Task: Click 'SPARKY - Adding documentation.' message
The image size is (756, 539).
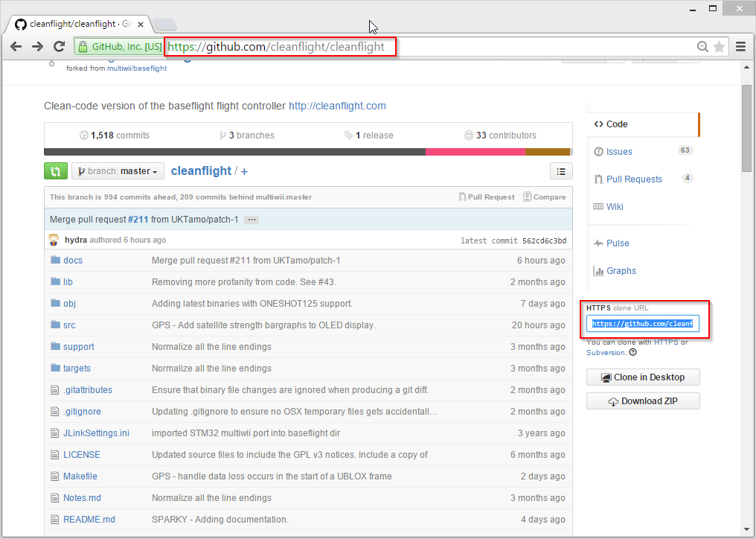Action: point(220,520)
